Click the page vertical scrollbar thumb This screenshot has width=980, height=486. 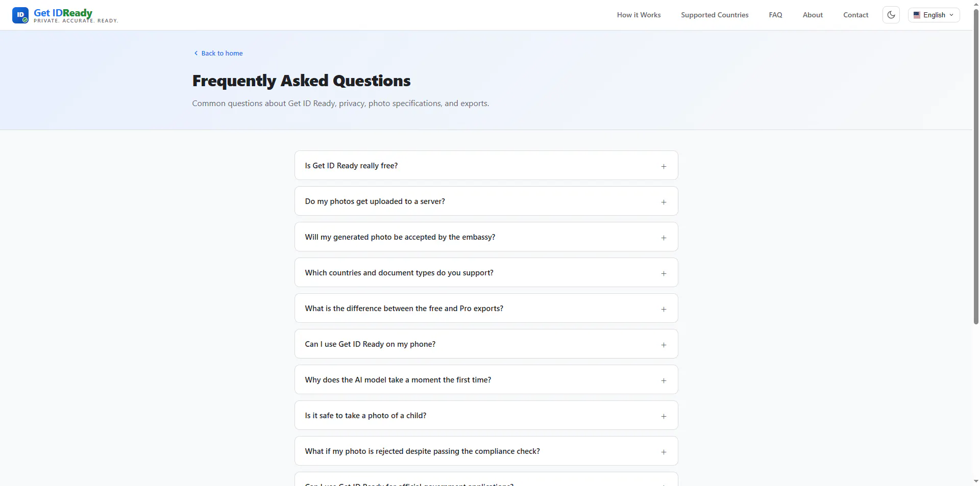pos(976,166)
